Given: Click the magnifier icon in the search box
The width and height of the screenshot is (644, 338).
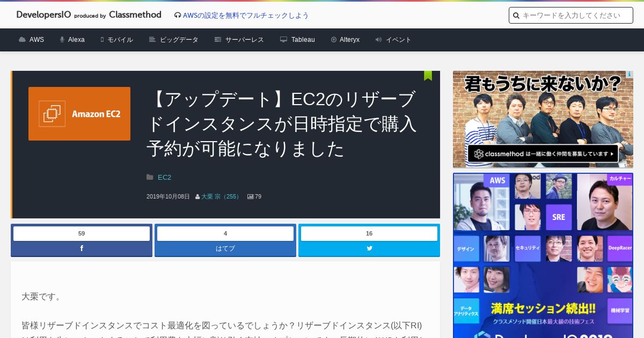Looking at the screenshot, I should 516,16.
